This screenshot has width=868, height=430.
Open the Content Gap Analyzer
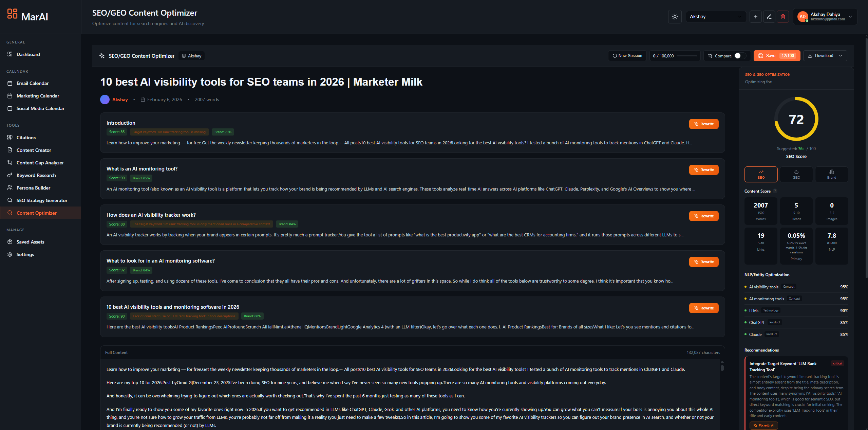click(x=40, y=162)
